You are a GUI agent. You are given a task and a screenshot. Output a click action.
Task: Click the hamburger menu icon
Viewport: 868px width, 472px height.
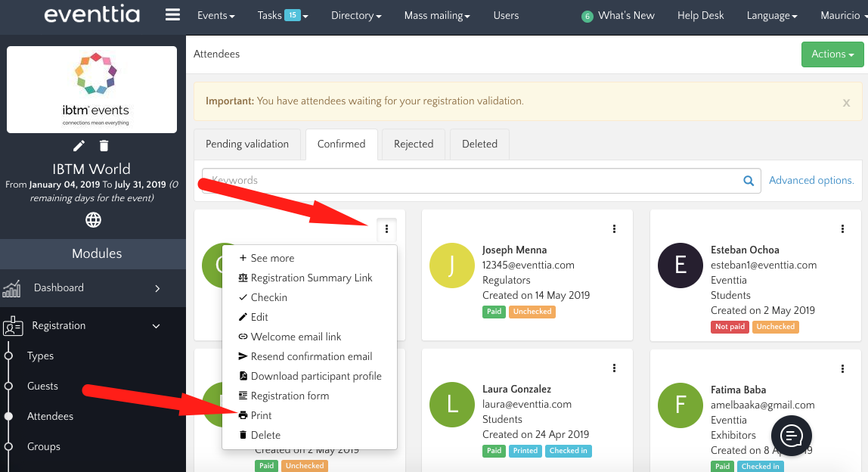tap(172, 15)
